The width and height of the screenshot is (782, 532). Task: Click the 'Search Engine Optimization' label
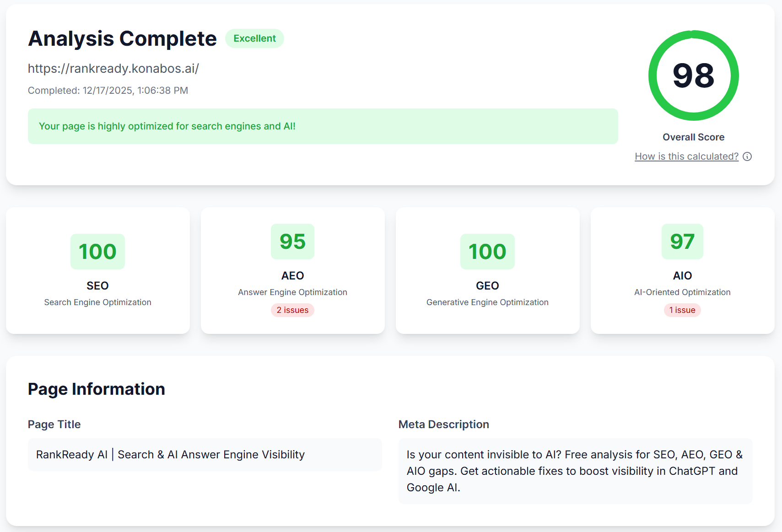[97, 302]
